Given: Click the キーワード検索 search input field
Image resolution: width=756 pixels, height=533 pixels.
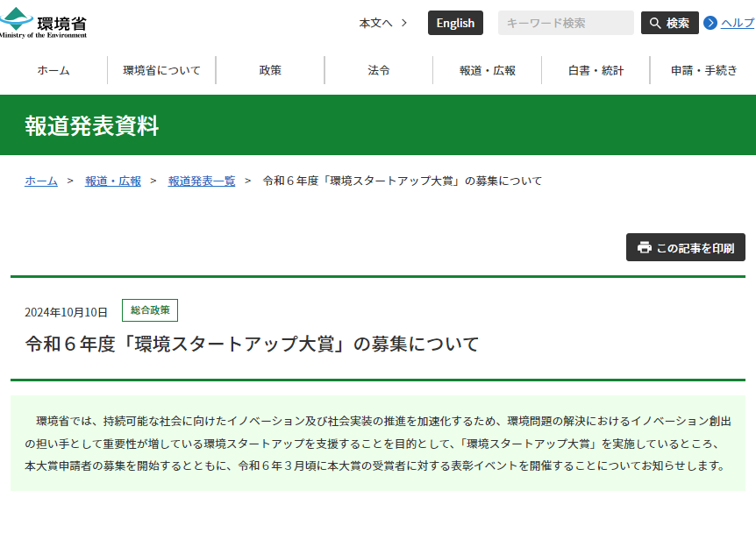Looking at the screenshot, I should [566, 23].
